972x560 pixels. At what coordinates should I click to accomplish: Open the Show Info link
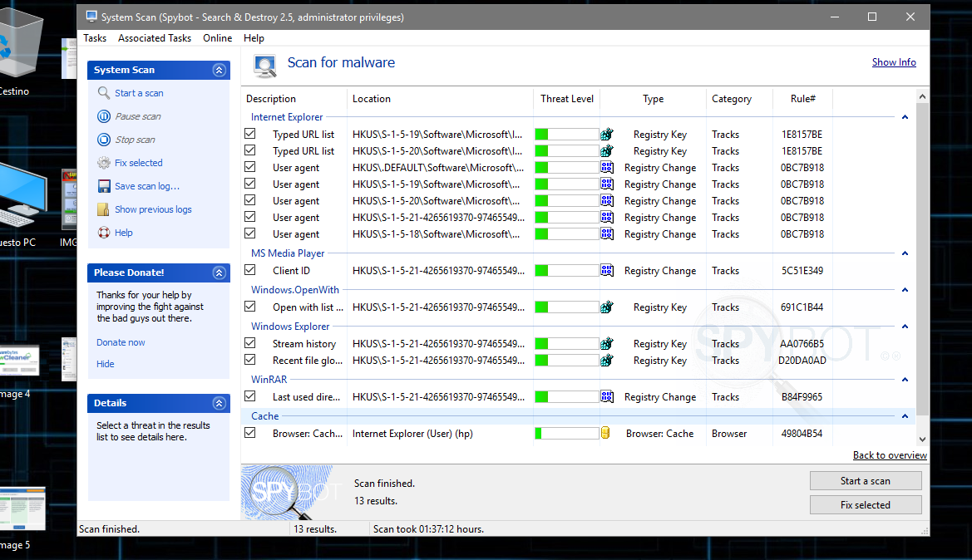894,62
